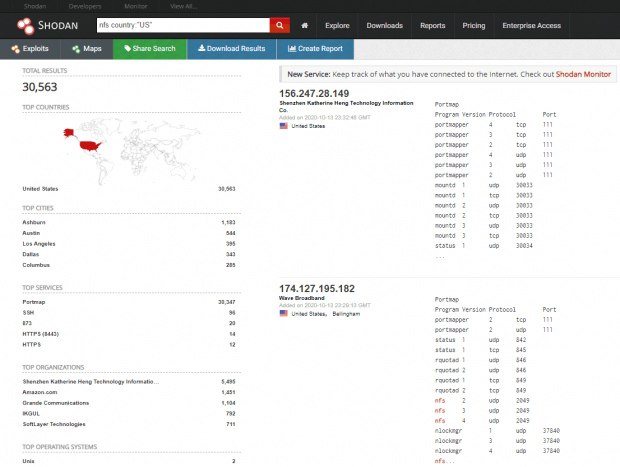
Task: Click the 'Added on 2020-10-13 23:32:46 GMT' timestamp
Action: pos(325,117)
